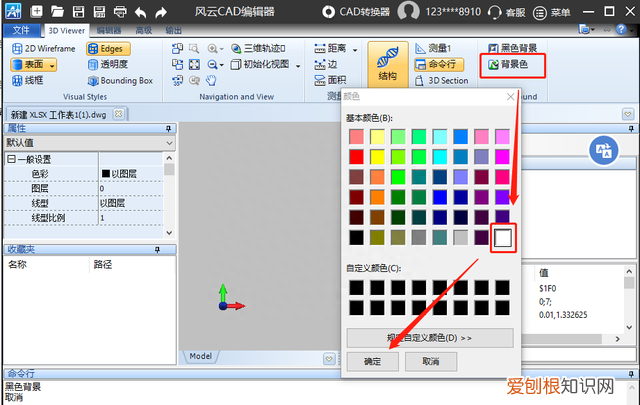This screenshot has width=640, height=405.
Task: Click the 背景色 background color tool
Action: [x=515, y=64]
